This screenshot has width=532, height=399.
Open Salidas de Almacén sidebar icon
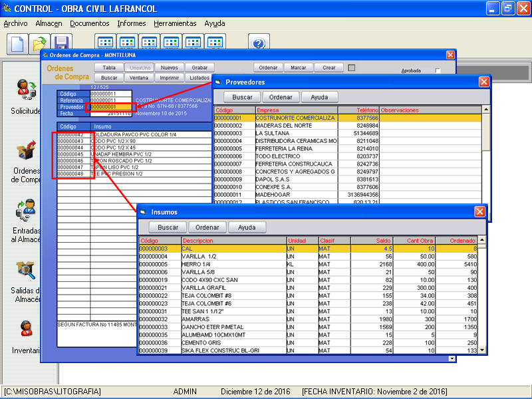pos(27,271)
